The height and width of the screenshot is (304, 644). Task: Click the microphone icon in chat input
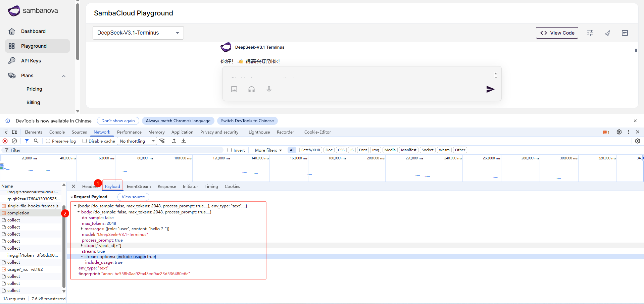point(269,89)
